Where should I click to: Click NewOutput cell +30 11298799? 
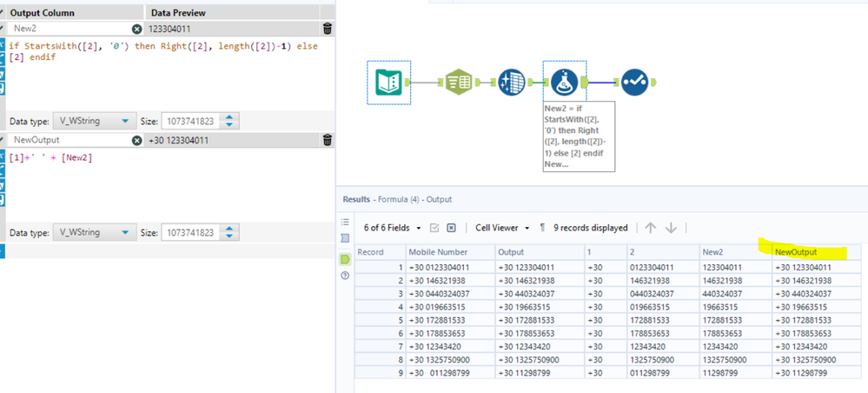tap(817, 373)
